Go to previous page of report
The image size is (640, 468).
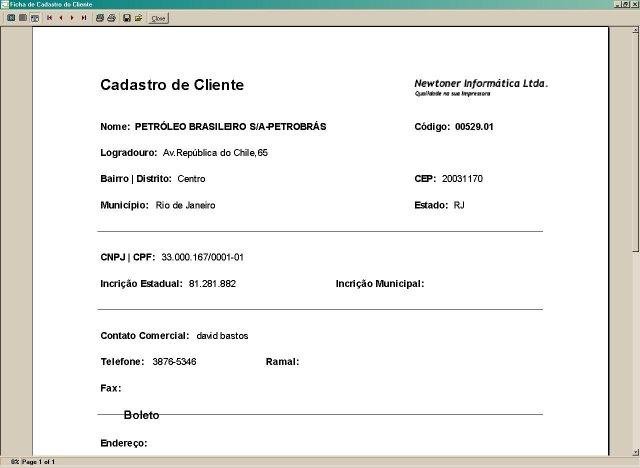click(61, 18)
